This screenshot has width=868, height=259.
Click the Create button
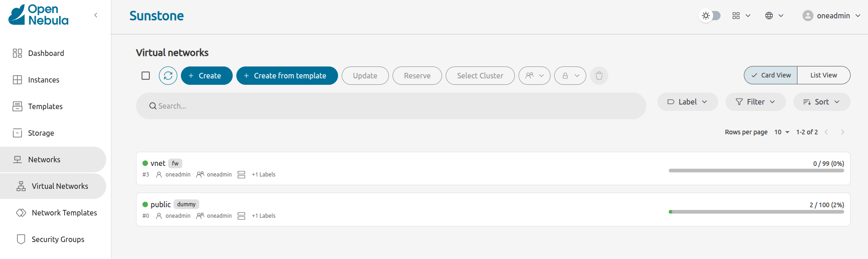(207, 76)
